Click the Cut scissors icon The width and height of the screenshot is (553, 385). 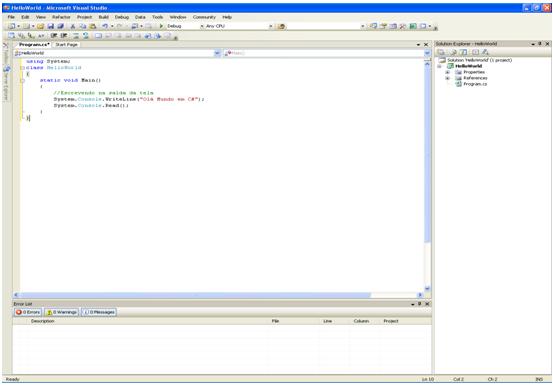point(73,26)
